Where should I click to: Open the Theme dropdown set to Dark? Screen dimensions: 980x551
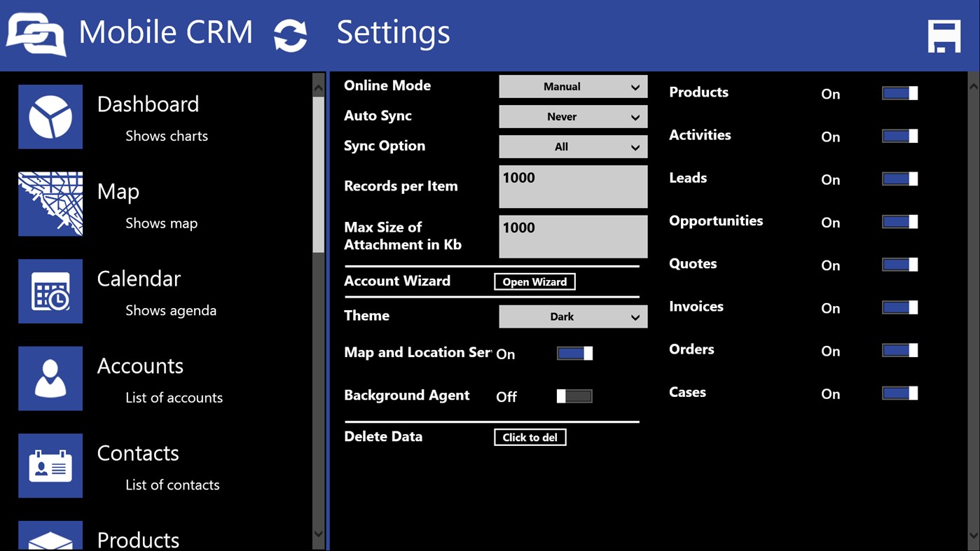pyautogui.click(x=572, y=316)
